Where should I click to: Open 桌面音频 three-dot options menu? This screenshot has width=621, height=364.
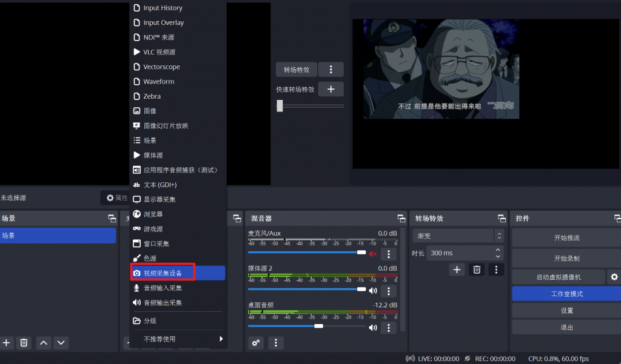click(x=389, y=328)
